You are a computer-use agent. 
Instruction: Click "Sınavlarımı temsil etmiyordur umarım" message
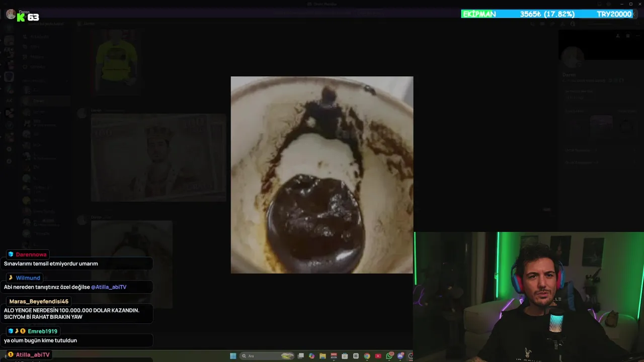tap(51, 263)
